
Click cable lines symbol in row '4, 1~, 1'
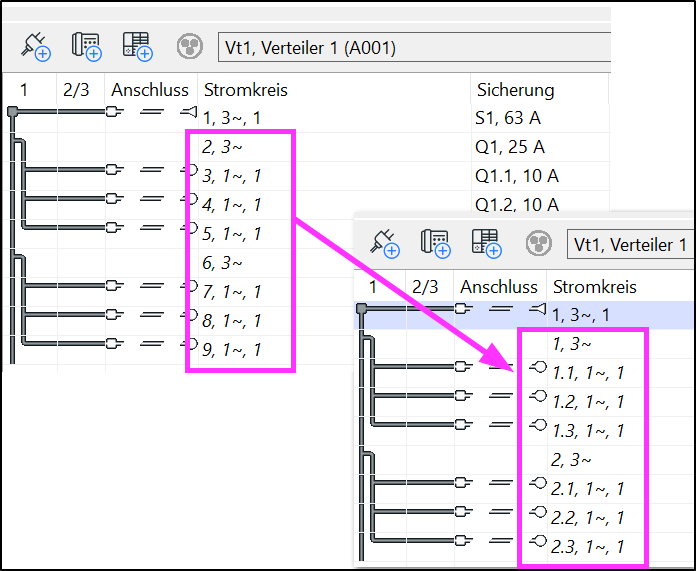click(151, 198)
